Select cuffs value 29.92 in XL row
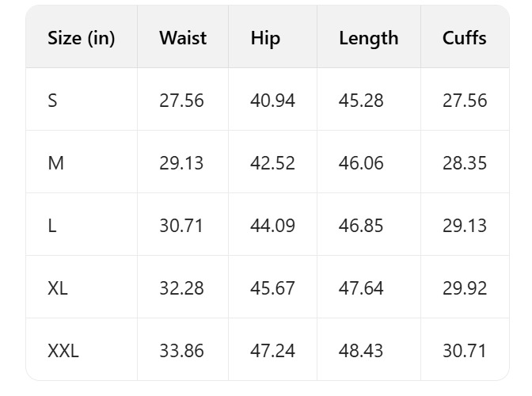The height and width of the screenshot is (396, 532). pyautogui.click(x=465, y=288)
